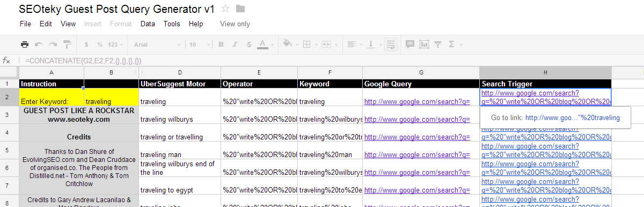Click the fx function icon
Screen dimensions: 644x207
pos(6,61)
